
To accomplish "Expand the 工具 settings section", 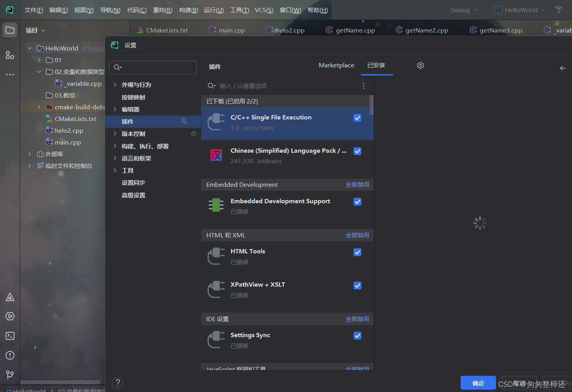I will (x=115, y=170).
